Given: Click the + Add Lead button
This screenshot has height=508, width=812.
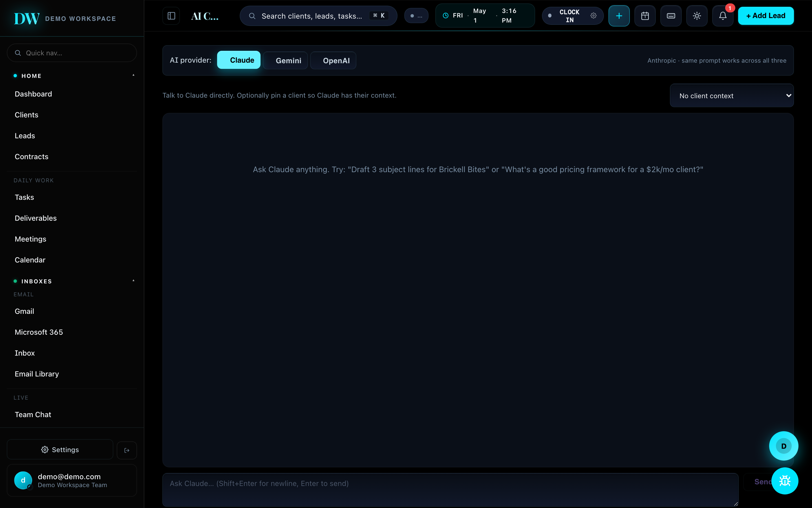Looking at the screenshot, I should tap(766, 16).
